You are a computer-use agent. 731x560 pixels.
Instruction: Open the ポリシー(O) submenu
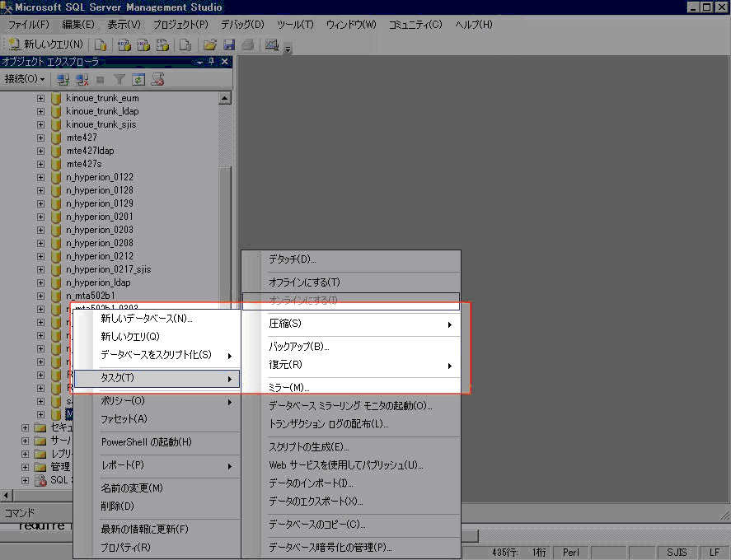pos(157,401)
